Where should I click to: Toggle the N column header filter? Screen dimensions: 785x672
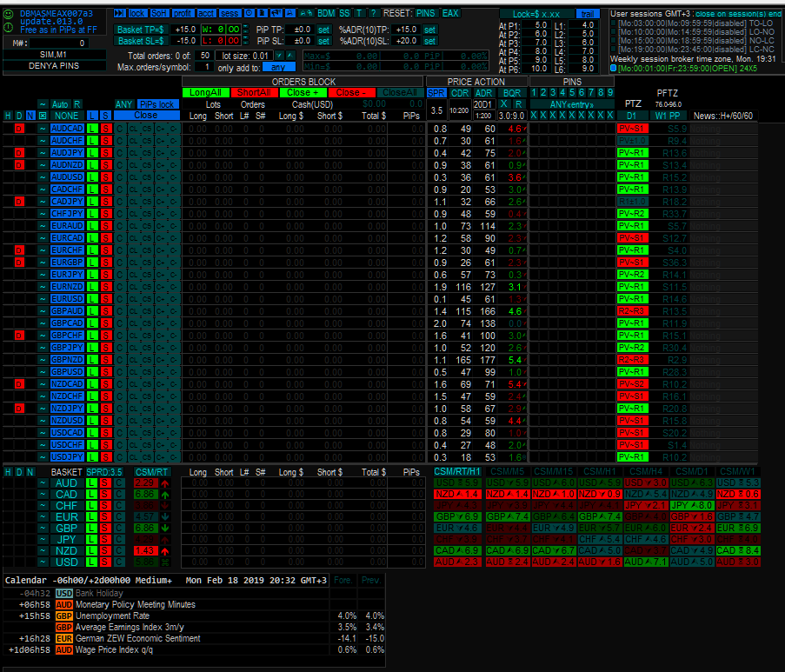coord(30,116)
